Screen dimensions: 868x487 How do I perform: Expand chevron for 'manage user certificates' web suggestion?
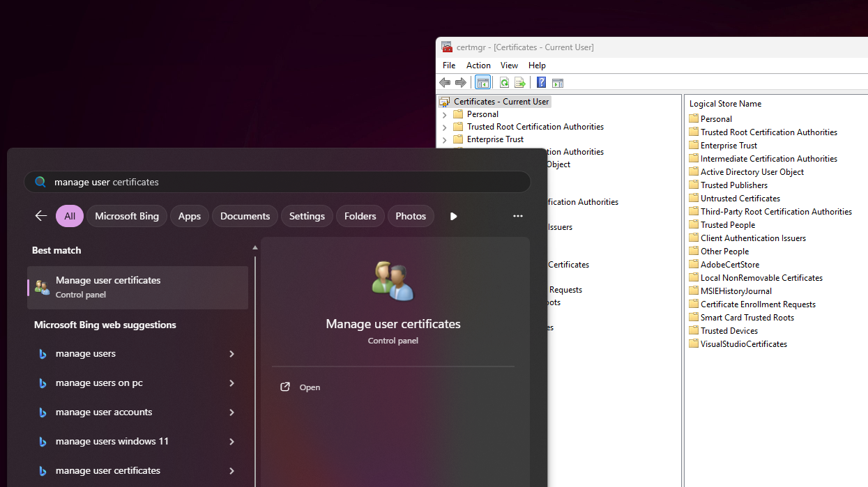pyautogui.click(x=231, y=471)
